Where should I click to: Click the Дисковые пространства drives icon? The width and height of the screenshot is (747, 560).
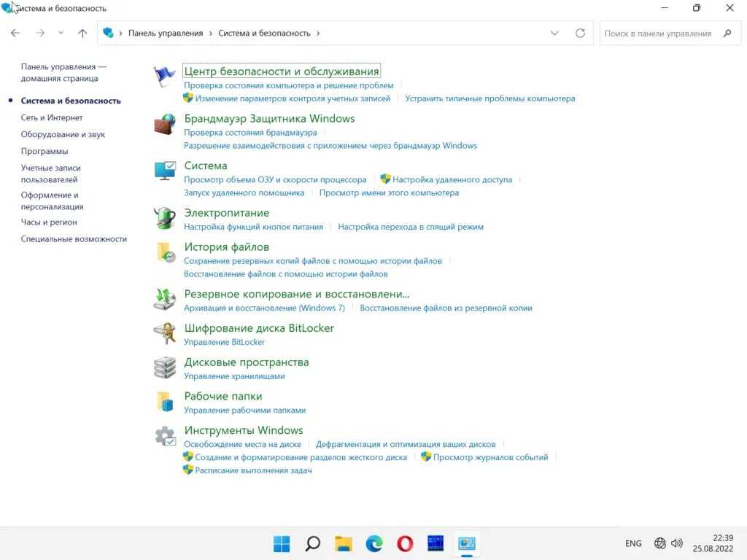click(x=165, y=367)
